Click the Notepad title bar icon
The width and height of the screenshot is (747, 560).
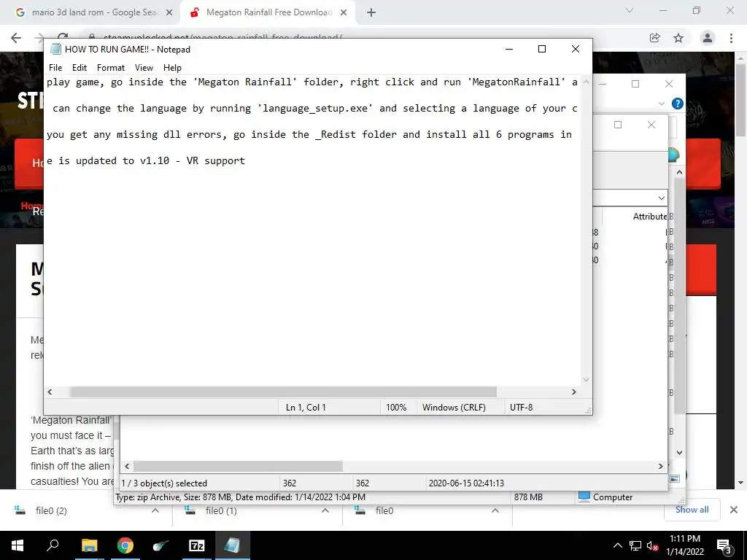pyautogui.click(x=55, y=49)
